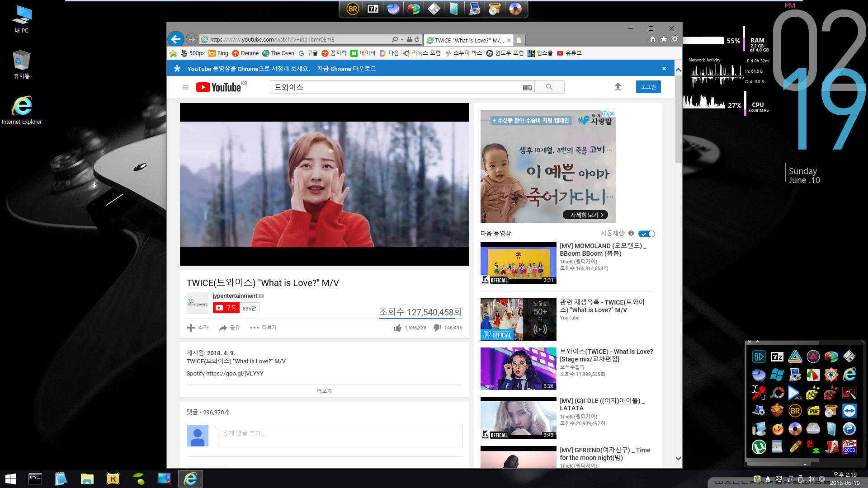The image size is (868, 488).
Task: Click the page vertical scrollbar thumb
Action: coord(678,119)
